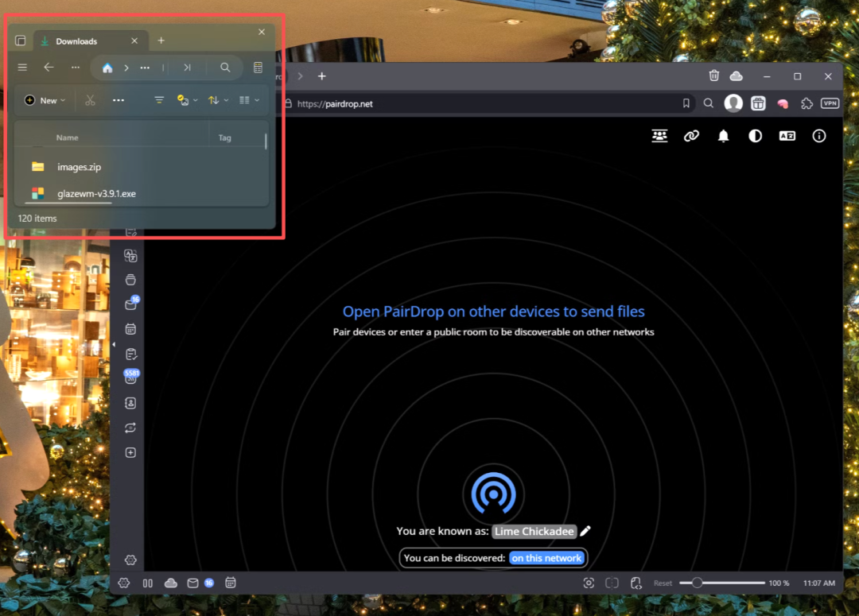Viewport: 859px width, 616px height.
Task: Click the browser zoom slider handle
Action: [x=697, y=583]
